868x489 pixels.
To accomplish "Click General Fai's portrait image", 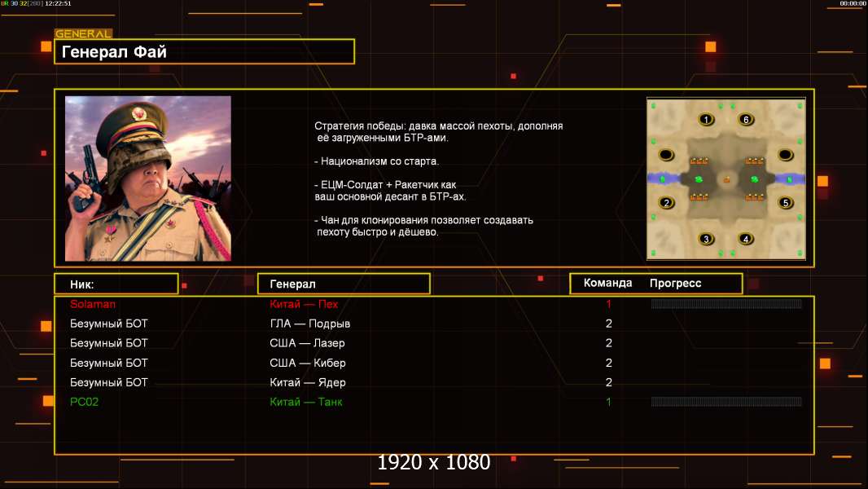I will pyautogui.click(x=148, y=178).
